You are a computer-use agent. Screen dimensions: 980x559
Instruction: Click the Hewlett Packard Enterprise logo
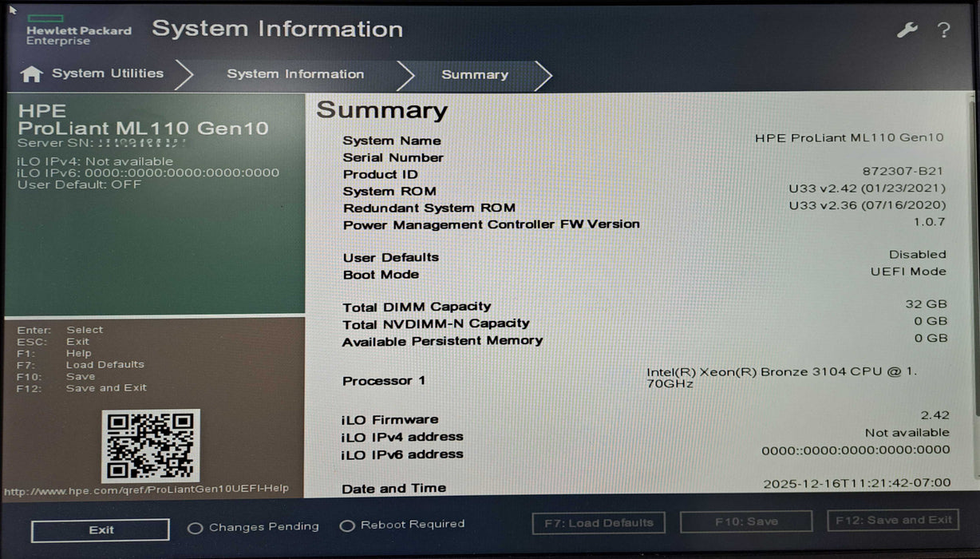coord(78,30)
